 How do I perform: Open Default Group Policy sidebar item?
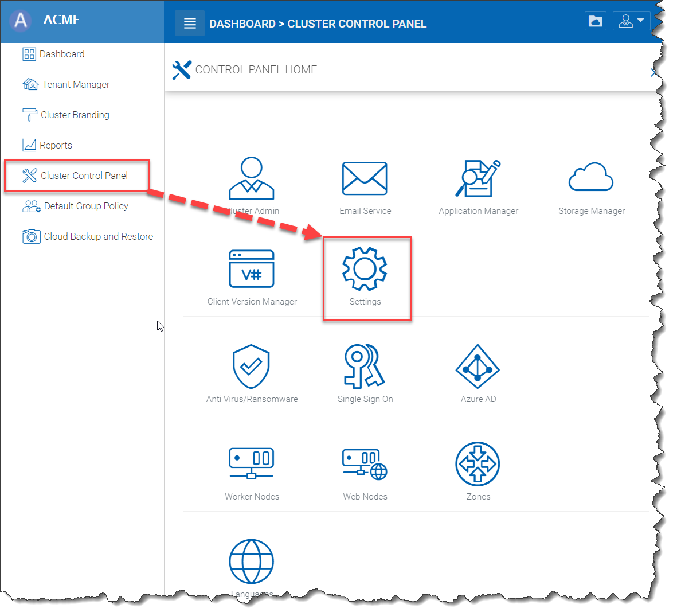point(86,206)
